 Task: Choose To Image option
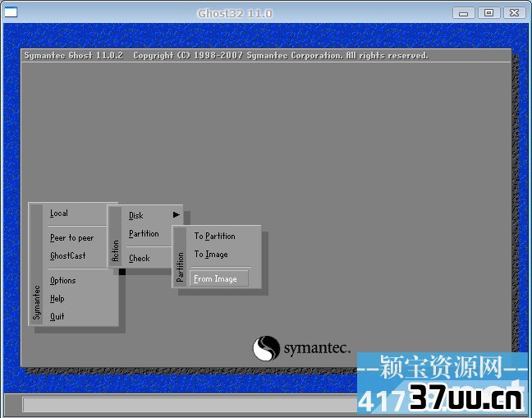[211, 254]
